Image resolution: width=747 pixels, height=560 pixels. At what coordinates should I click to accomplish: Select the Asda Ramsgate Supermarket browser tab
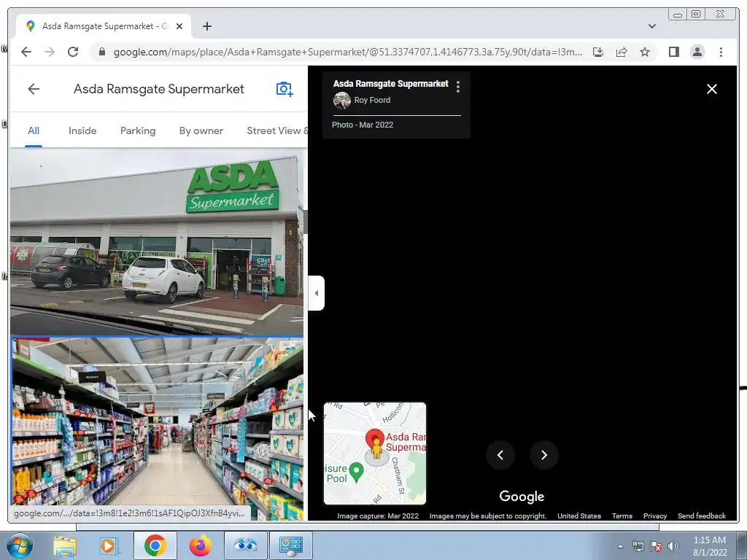tap(104, 26)
